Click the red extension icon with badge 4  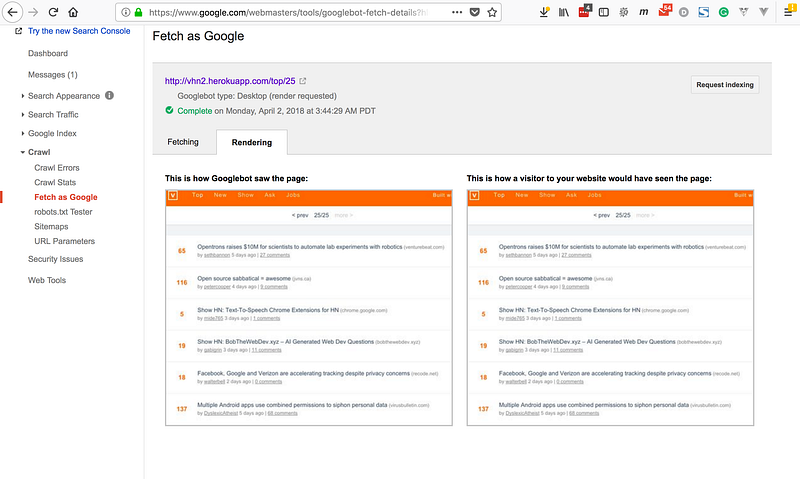pyautogui.click(x=584, y=11)
